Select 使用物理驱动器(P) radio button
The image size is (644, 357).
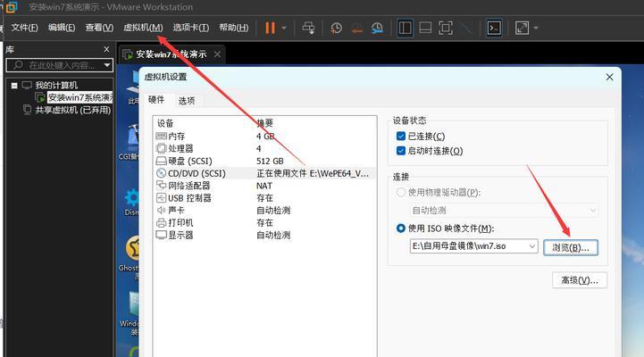(400, 193)
